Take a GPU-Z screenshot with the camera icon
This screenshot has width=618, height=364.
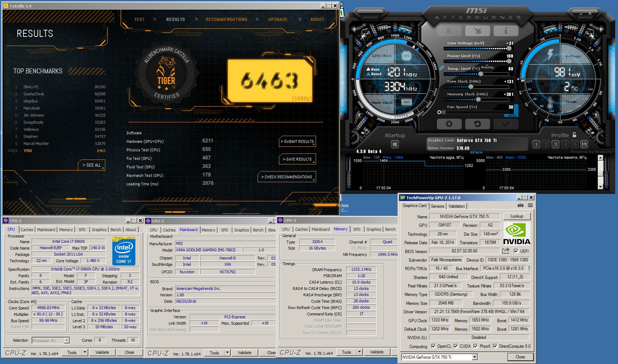pyautogui.click(x=520, y=206)
